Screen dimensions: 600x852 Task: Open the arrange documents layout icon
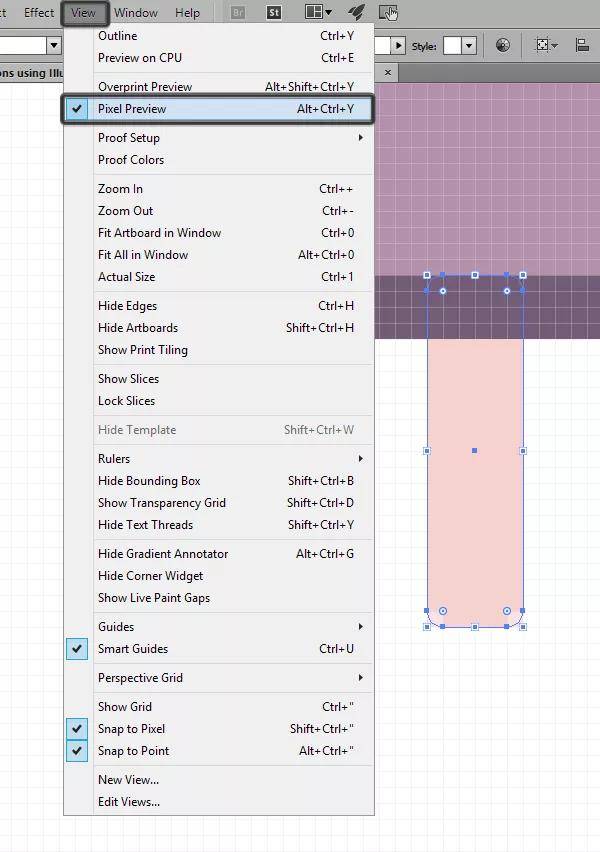(314, 11)
